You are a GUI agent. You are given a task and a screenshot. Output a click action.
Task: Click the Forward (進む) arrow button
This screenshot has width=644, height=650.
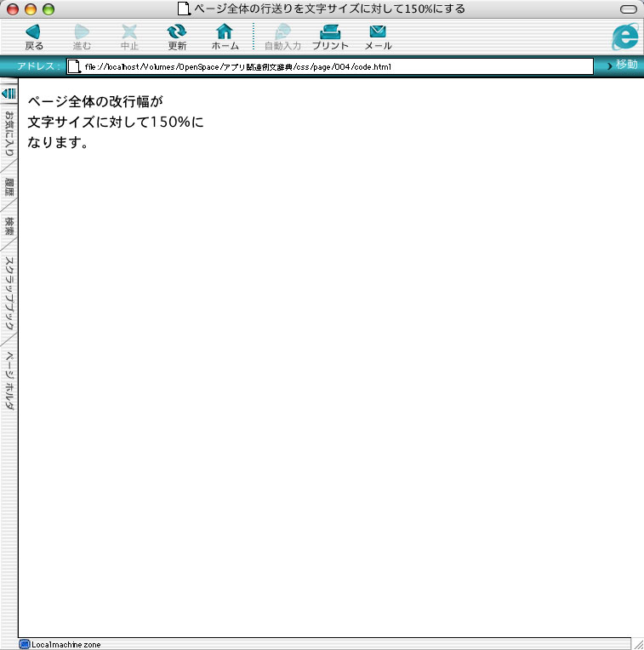pyautogui.click(x=82, y=36)
